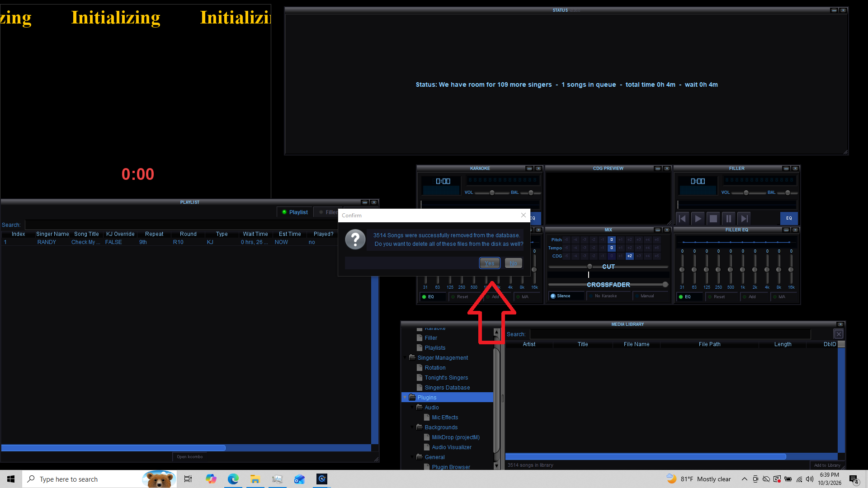Toggle Reset in the Filler EQ panel

(x=722, y=297)
